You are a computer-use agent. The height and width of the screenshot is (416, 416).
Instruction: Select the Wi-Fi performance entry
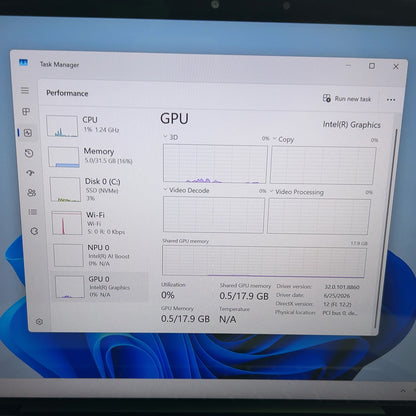point(99,223)
